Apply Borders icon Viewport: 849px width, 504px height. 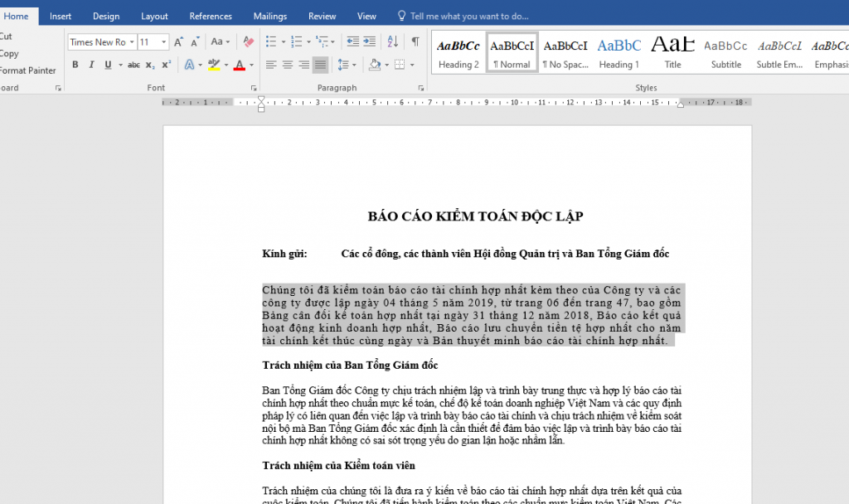click(x=400, y=65)
